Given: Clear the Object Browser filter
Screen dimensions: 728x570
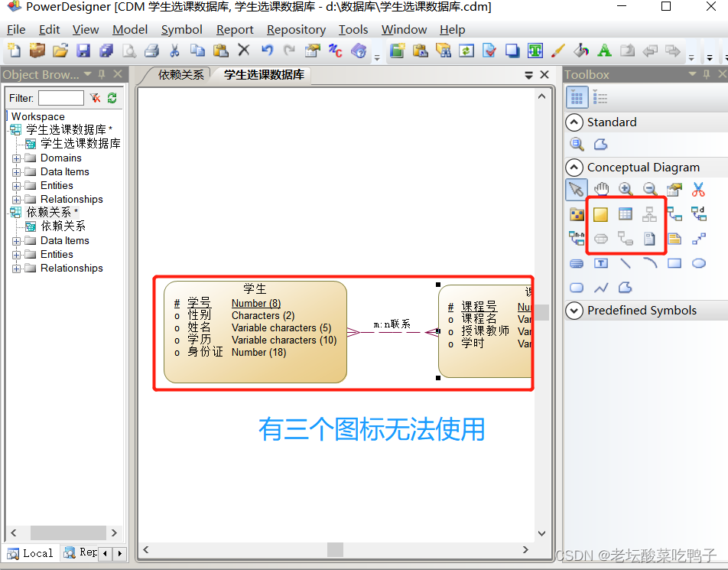Looking at the screenshot, I should (95, 98).
